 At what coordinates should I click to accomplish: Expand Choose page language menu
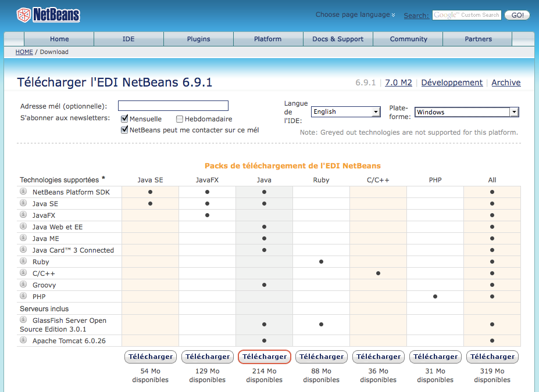point(355,15)
